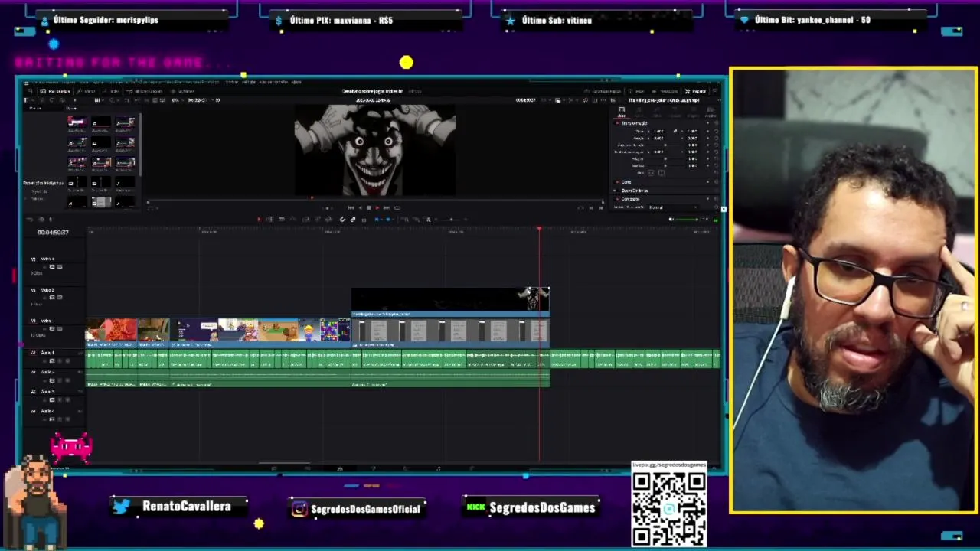This screenshot has width=980, height=551.
Task: Collapse the Composite section in Inspector
Action: [629, 199]
